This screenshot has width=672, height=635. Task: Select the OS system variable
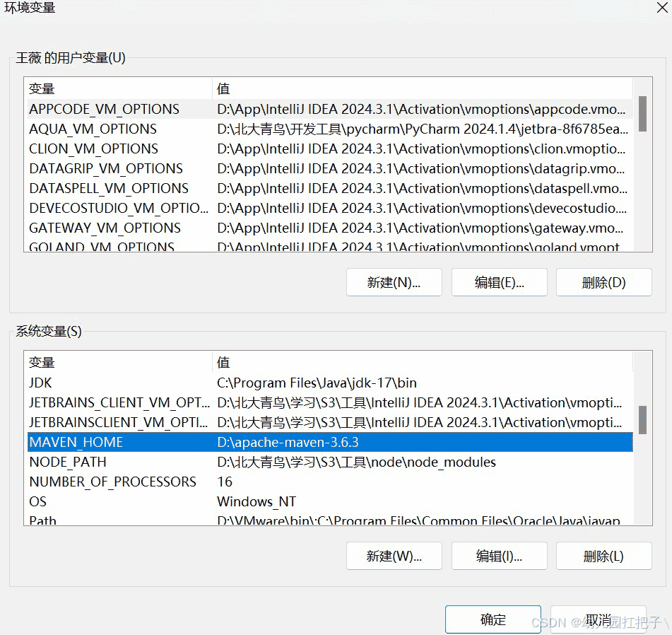click(106, 501)
